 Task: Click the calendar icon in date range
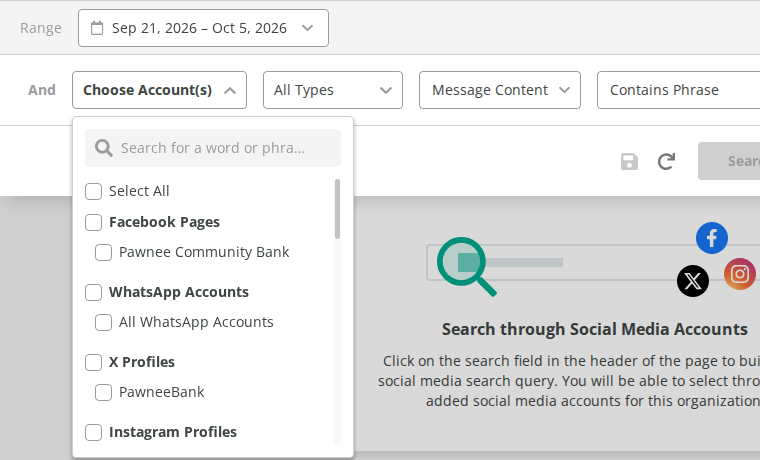tap(97, 28)
